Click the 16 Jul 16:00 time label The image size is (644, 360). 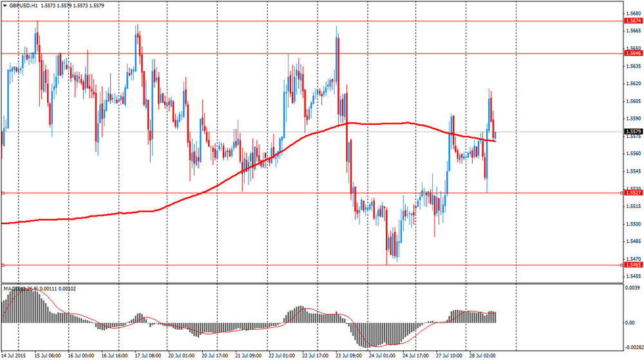(115, 355)
